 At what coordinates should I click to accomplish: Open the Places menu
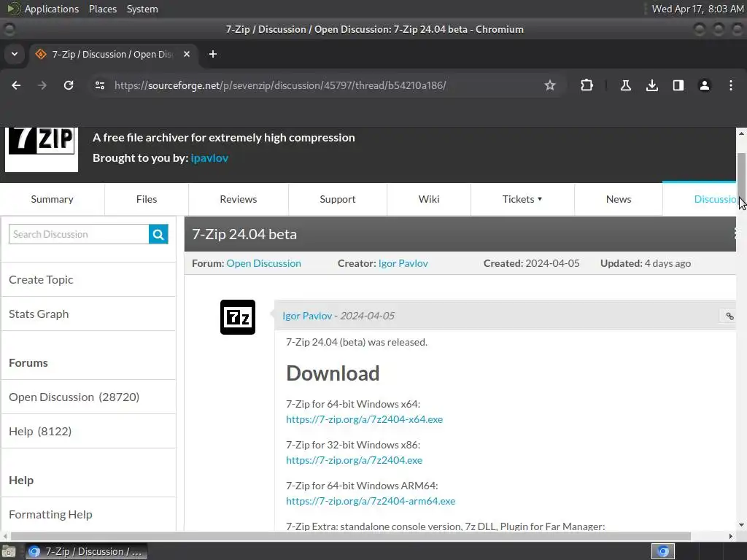(x=103, y=9)
